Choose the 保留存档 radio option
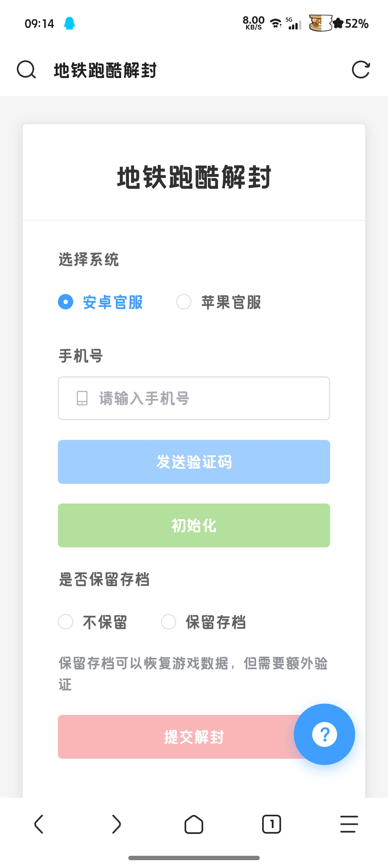Viewport: 388px width, 868px height. 168,622
